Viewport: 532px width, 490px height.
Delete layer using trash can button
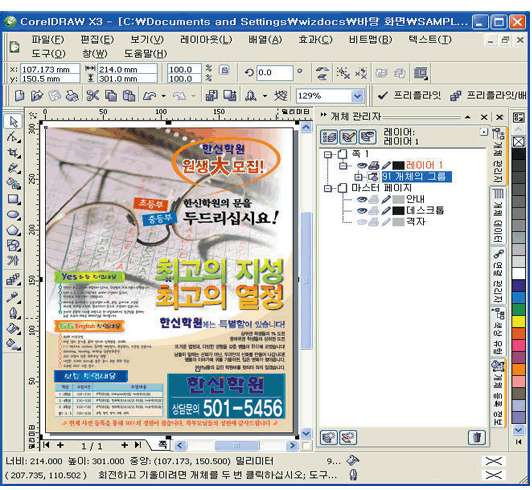point(477,437)
